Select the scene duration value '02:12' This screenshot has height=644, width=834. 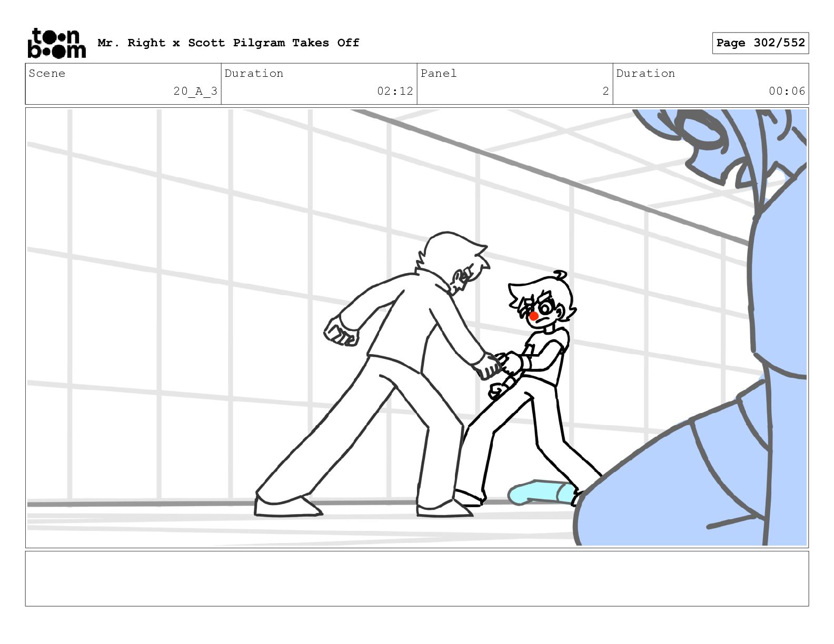(x=395, y=91)
